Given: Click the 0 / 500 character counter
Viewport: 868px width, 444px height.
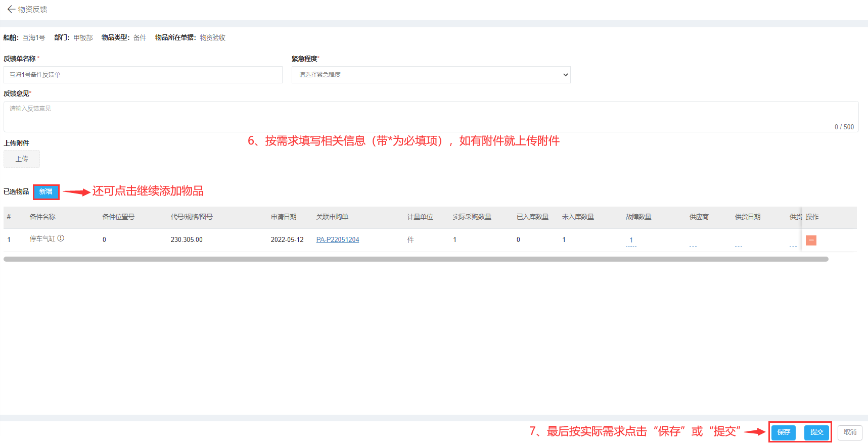Looking at the screenshot, I should (x=844, y=127).
